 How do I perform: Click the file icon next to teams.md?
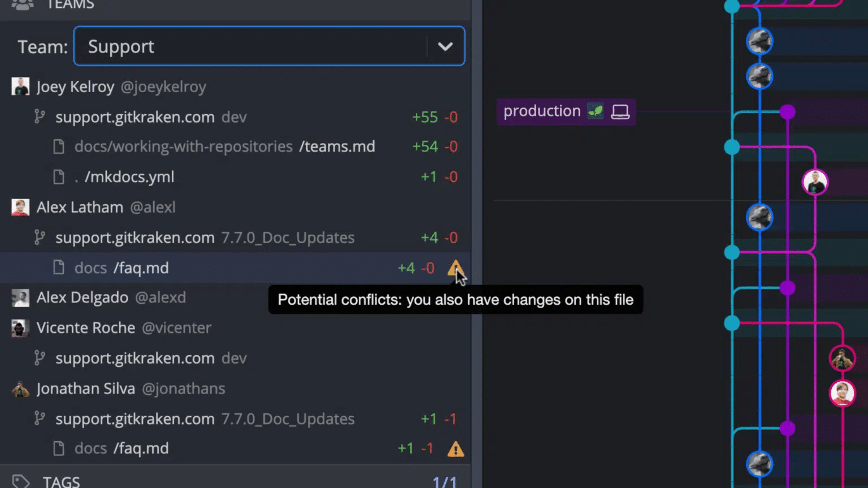point(59,146)
